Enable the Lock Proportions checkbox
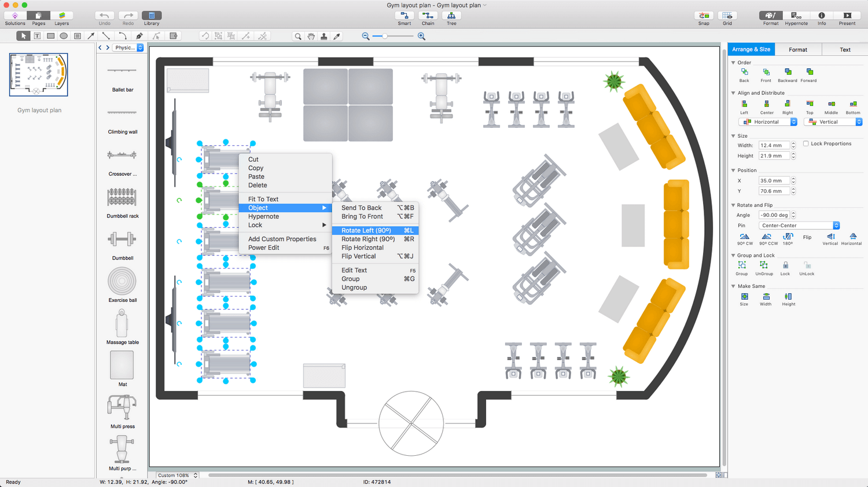The width and height of the screenshot is (868, 487). 806,143
